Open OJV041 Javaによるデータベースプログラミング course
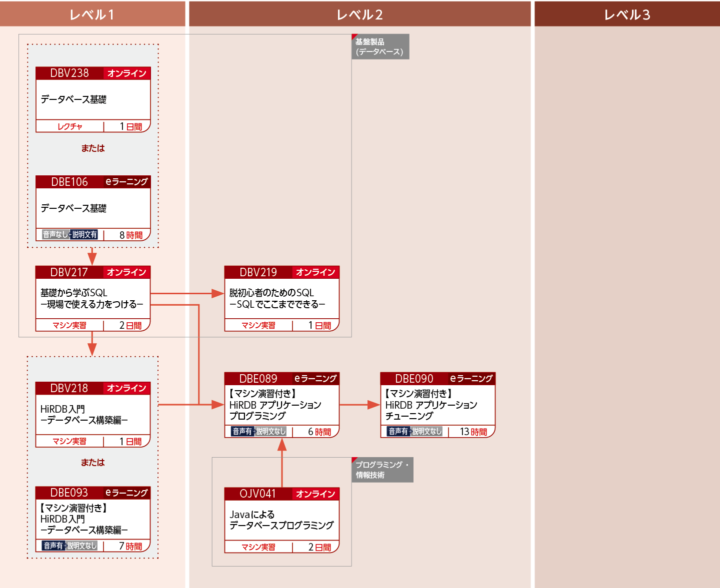Viewport: 720px width, 588px height. click(281, 520)
